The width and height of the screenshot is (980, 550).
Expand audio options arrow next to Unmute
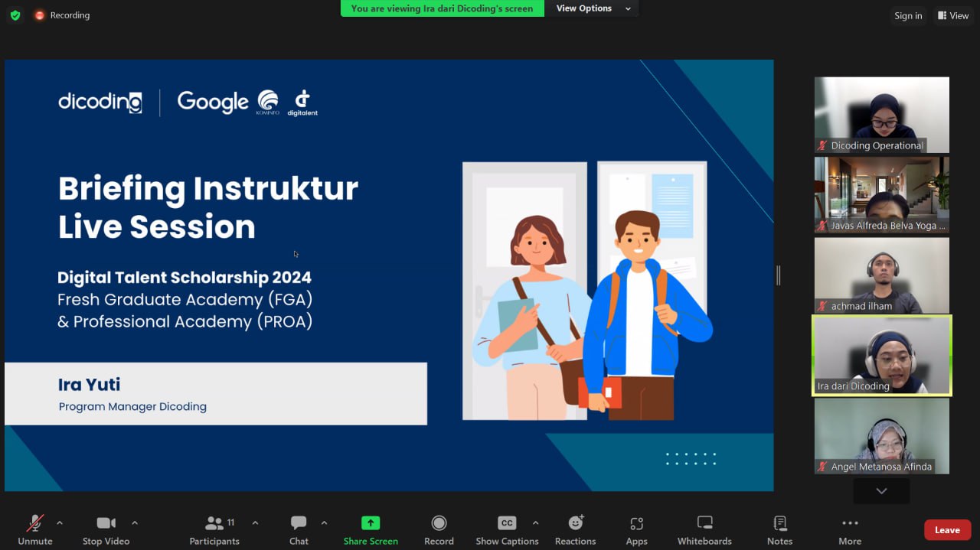60,523
